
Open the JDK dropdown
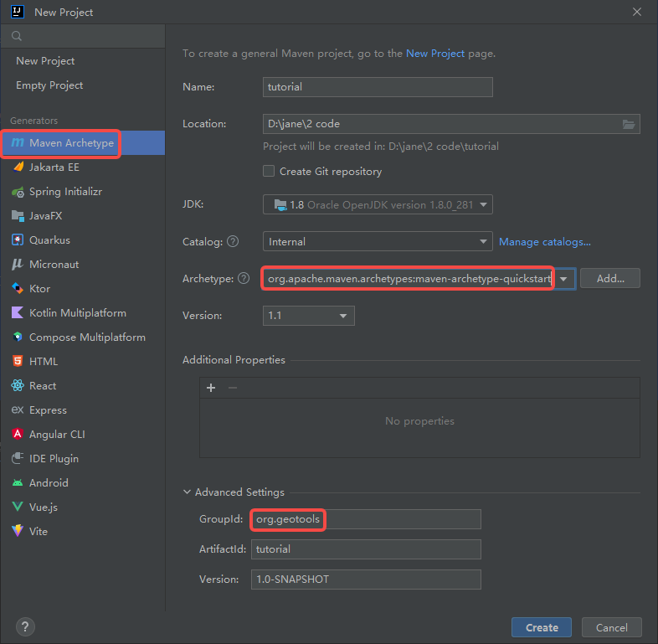tap(378, 205)
